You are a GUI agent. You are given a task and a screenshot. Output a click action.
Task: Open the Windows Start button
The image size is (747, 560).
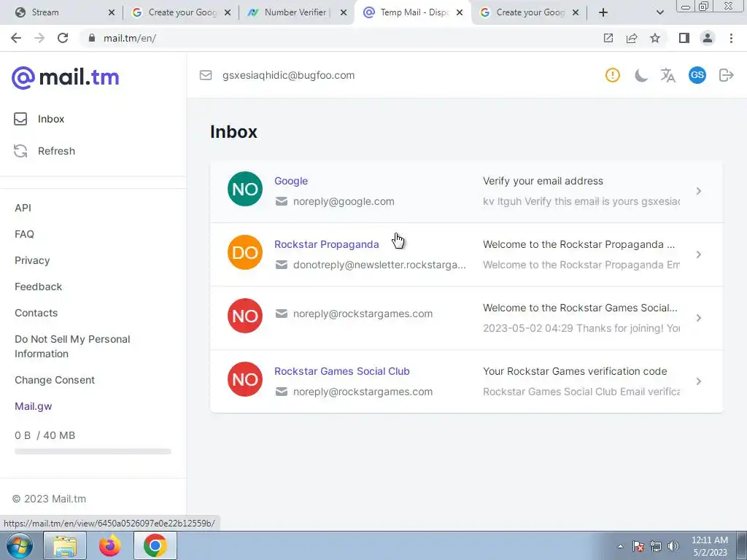20,545
